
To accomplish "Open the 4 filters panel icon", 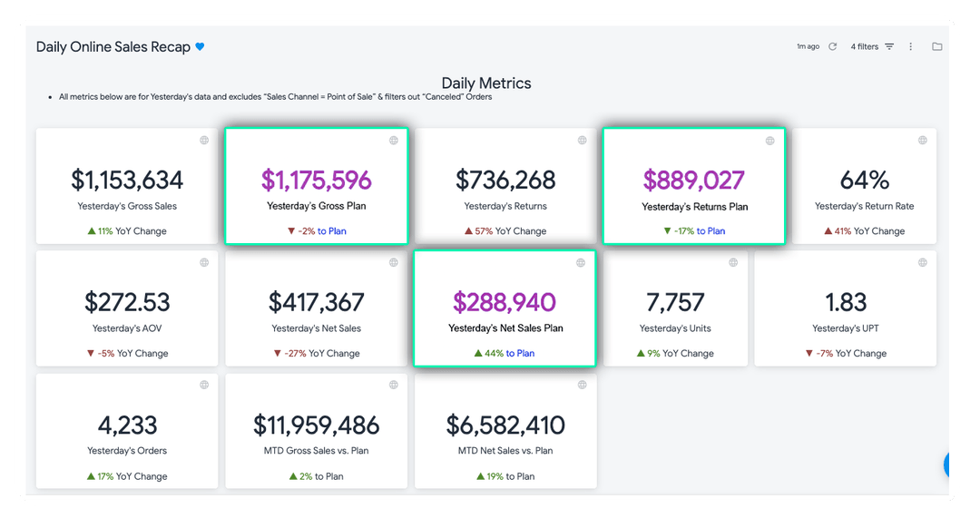I will (889, 46).
